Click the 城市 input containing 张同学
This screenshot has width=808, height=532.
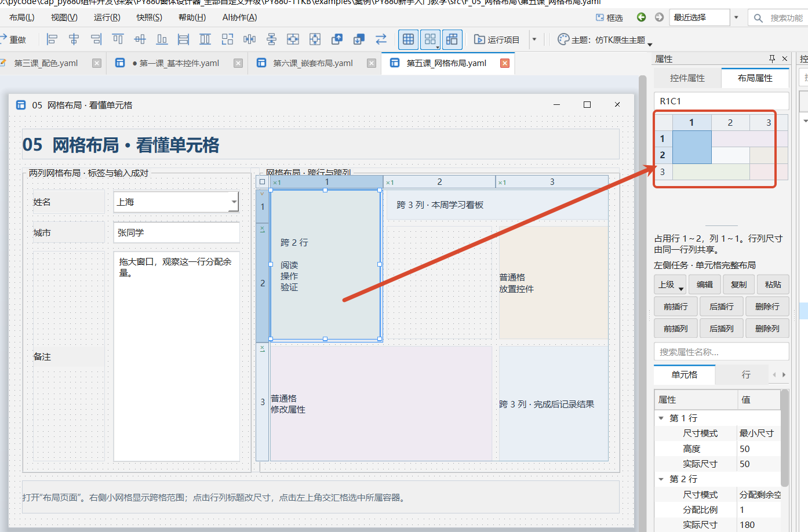pos(176,232)
